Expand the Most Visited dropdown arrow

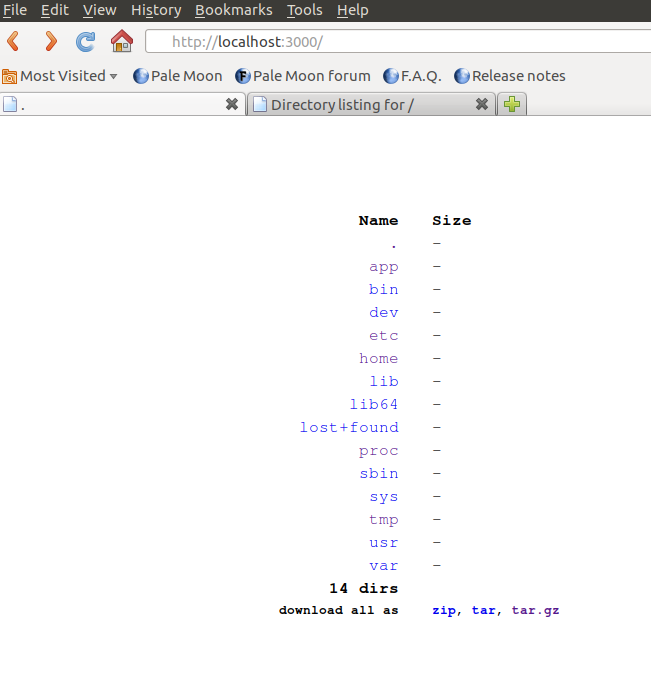(x=113, y=77)
